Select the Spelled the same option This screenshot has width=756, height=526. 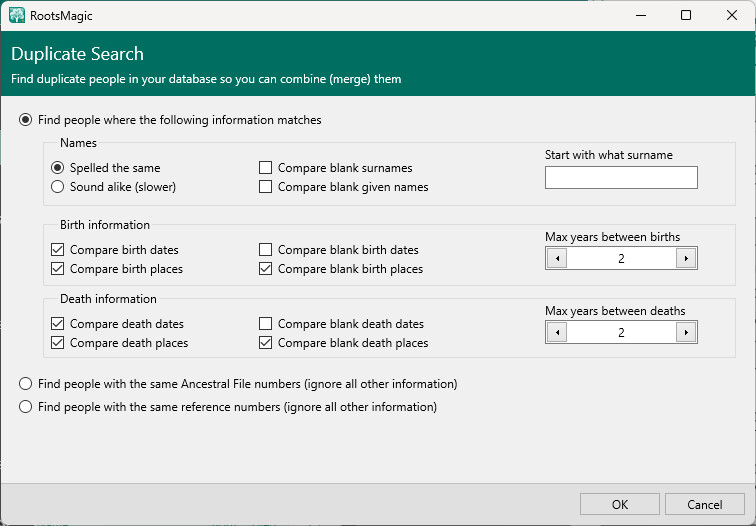(x=58, y=168)
